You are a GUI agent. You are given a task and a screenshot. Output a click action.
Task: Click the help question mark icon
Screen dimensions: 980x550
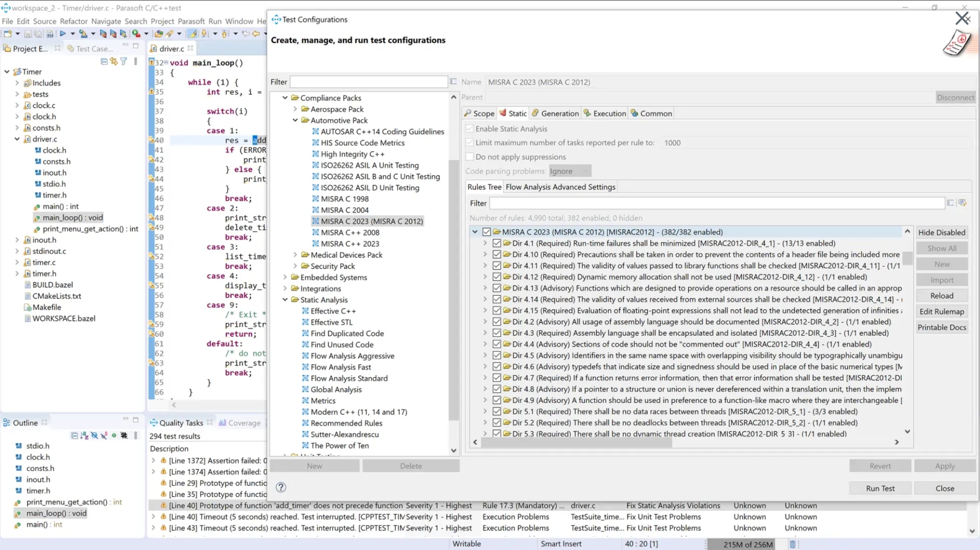pos(281,487)
